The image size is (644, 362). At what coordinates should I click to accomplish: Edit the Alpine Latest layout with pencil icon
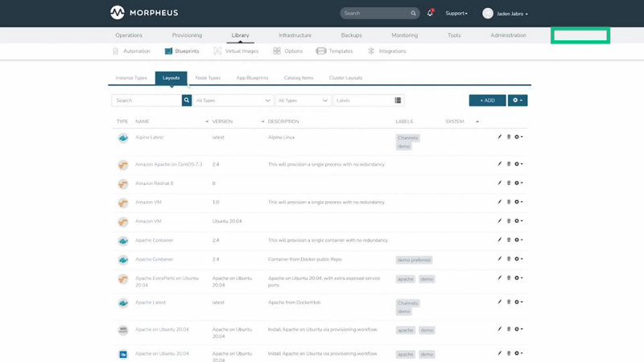coord(499,137)
